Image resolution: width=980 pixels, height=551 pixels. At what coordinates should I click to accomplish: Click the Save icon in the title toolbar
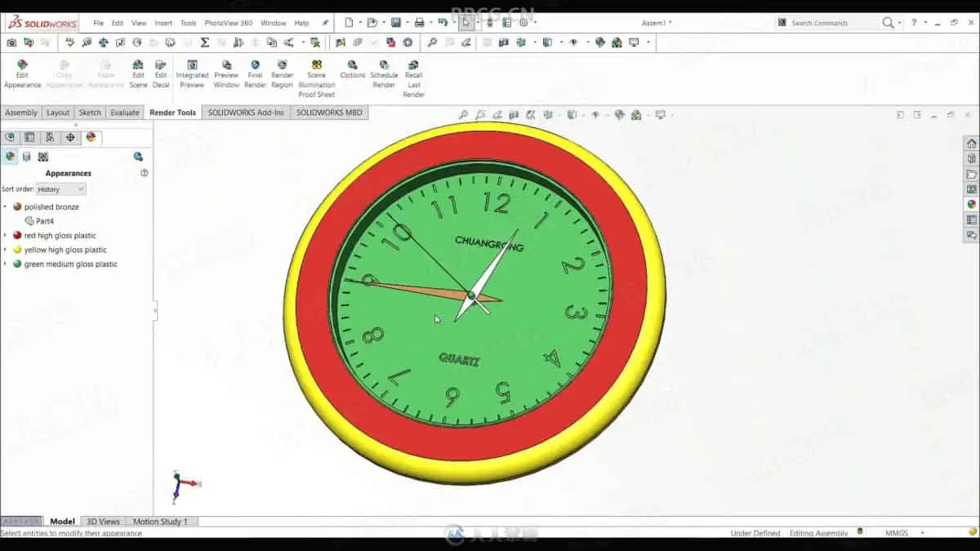point(396,23)
